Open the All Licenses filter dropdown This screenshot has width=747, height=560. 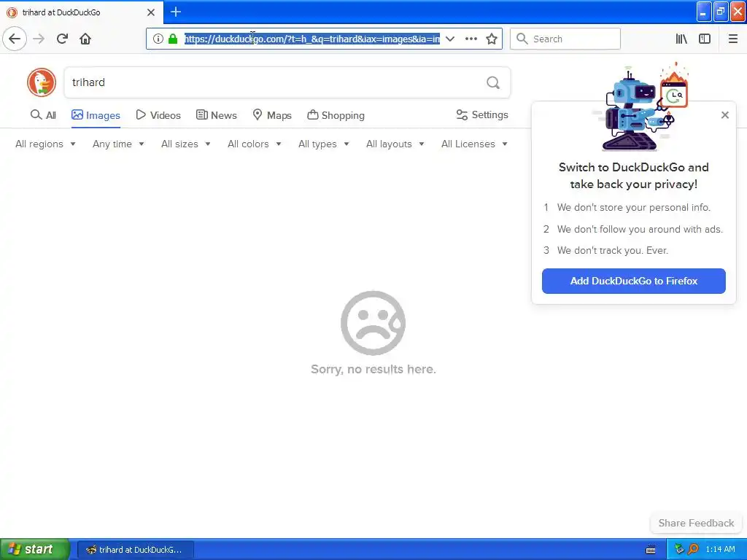click(474, 144)
